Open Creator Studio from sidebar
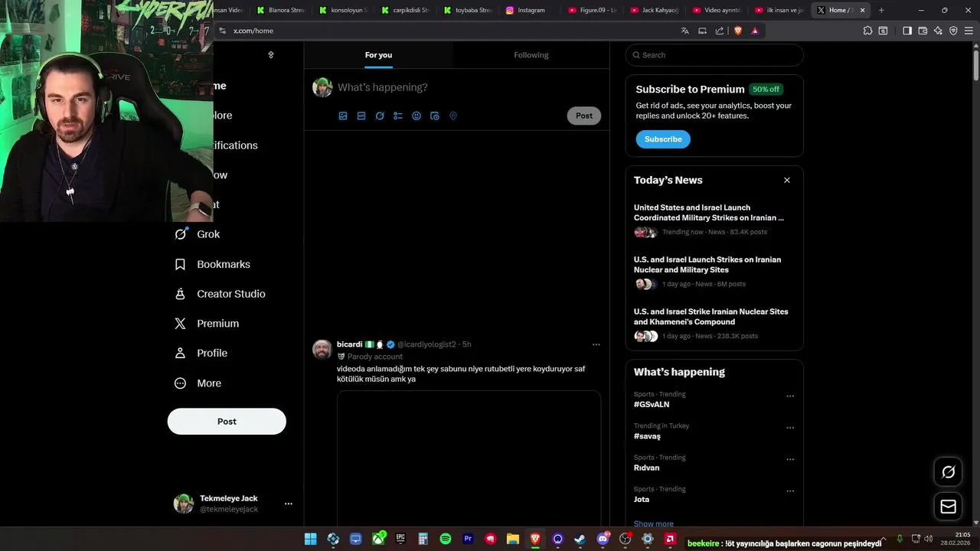 point(220,294)
